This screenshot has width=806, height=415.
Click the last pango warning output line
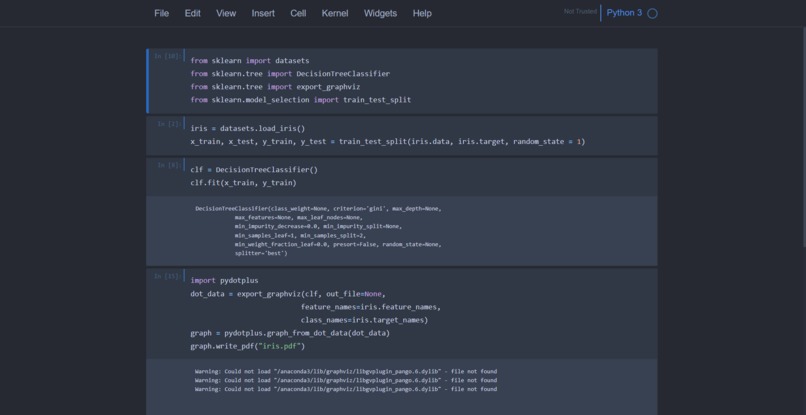click(x=345, y=389)
